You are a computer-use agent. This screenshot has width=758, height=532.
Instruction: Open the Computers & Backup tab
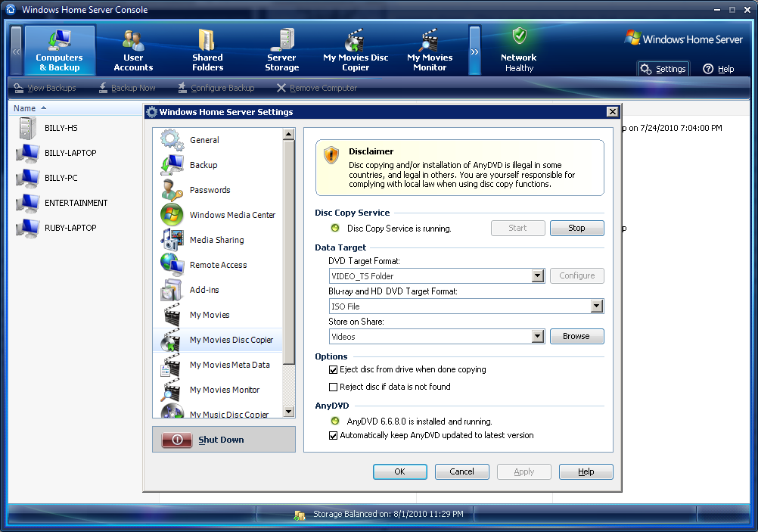tap(60, 50)
